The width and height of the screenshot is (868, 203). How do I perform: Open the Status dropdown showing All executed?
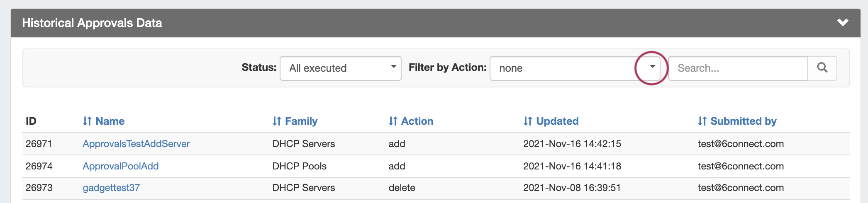click(340, 68)
